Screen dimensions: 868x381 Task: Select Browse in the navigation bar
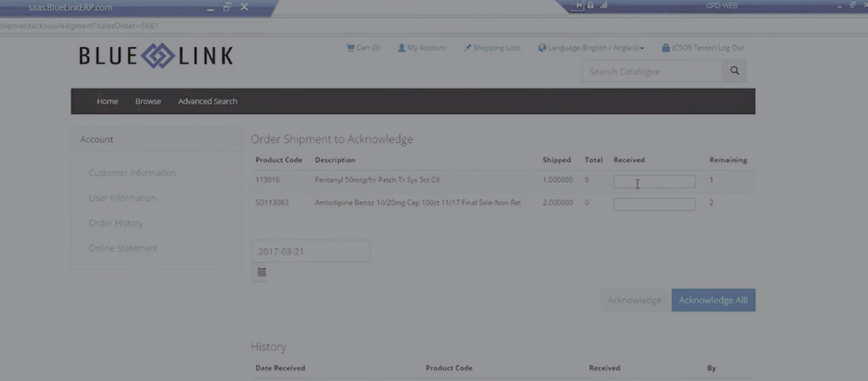coord(148,101)
